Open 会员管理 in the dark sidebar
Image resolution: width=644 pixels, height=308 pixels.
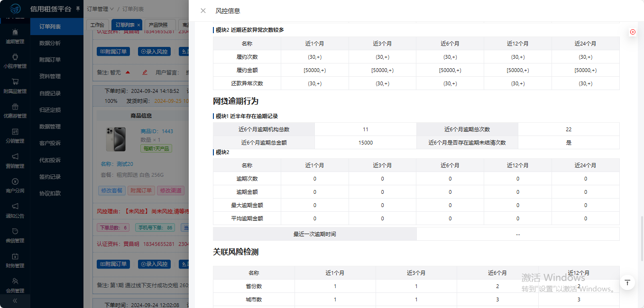pos(15,285)
